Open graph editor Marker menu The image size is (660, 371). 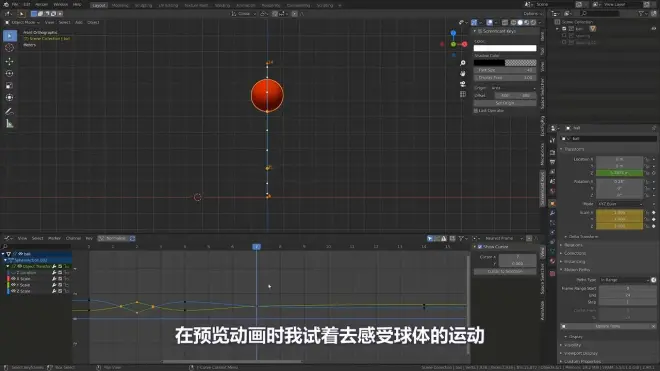[54, 238]
